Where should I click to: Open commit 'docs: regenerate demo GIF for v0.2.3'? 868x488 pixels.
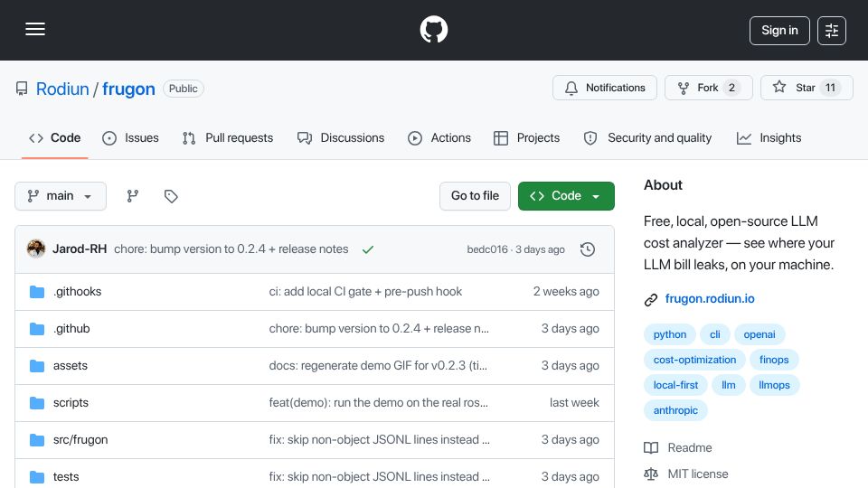tap(378, 366)
